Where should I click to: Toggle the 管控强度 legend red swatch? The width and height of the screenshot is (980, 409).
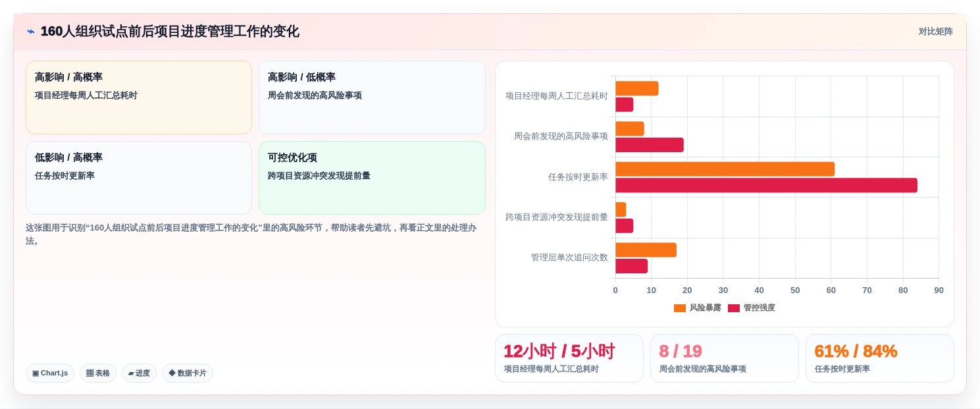734,308
